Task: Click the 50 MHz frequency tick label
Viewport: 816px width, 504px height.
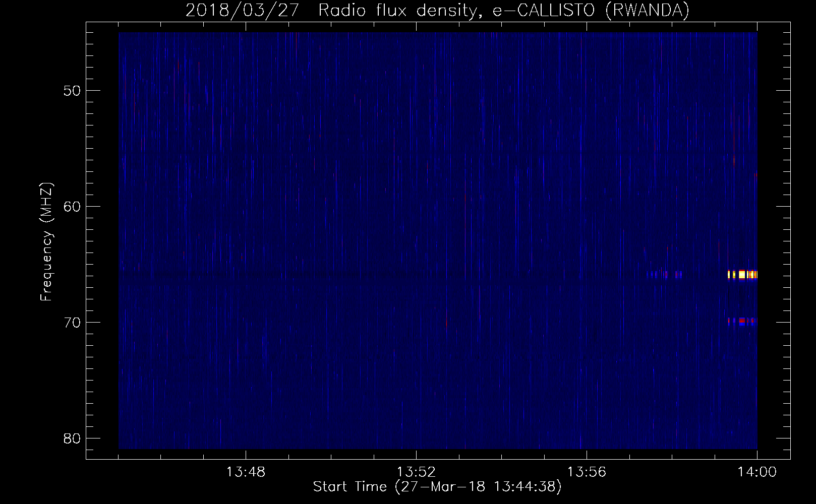Action: click(x=72, y=91)
